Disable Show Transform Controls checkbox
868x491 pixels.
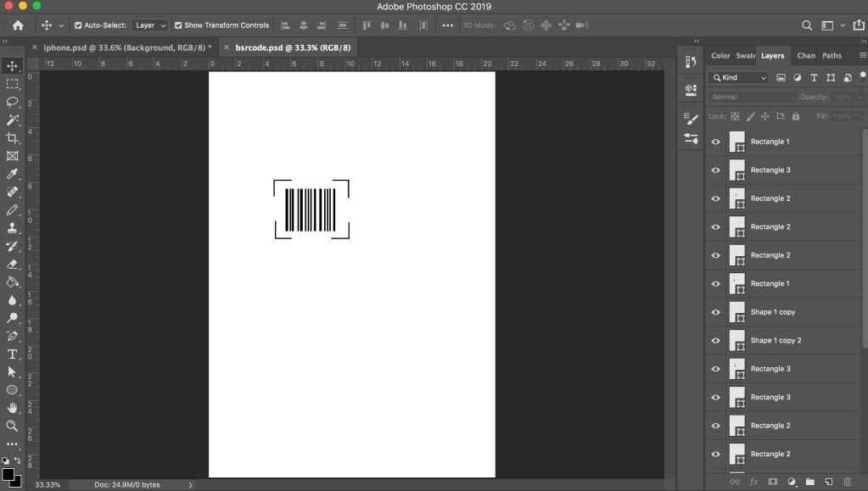click(178, 25)
